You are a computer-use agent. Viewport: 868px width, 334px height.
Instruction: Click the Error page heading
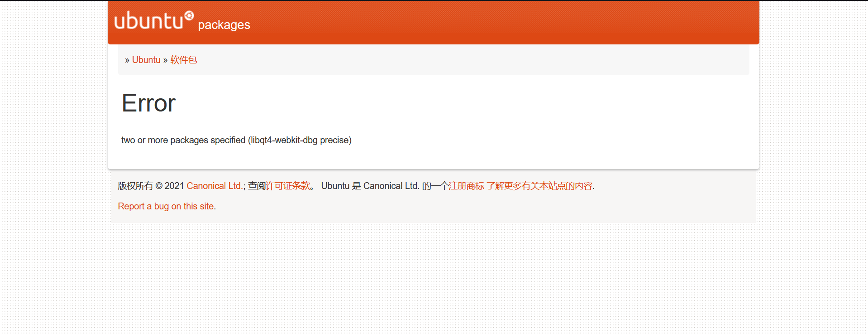coord(148,103)
